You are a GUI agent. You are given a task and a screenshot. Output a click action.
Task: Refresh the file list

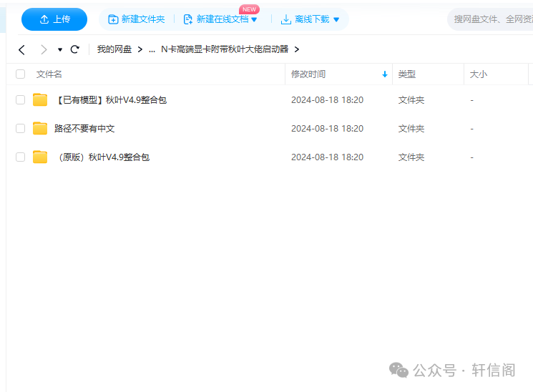(x=74, y=49)
